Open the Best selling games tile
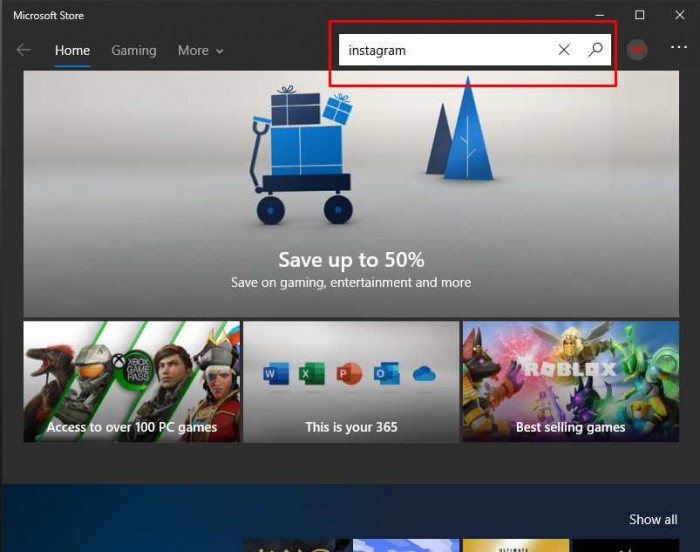Viewport: 700px width, 552px height. [571, 381]
